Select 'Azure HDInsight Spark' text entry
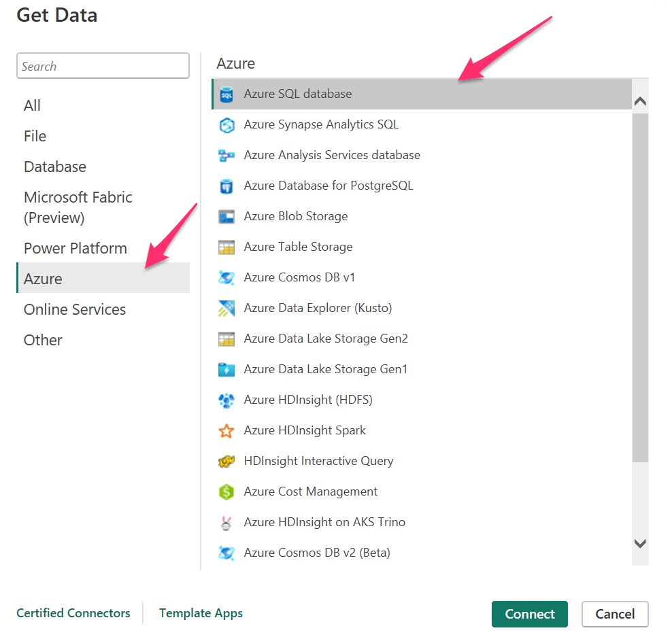Screen dimensions: 672x639 coord(305,430)
